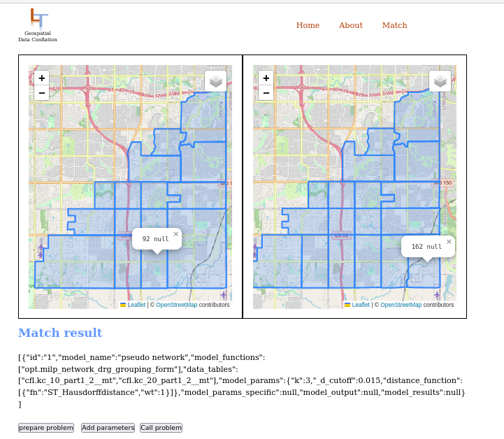
Task: Click the airport icon at right map's bottom-right
Action: click(437, 294)
